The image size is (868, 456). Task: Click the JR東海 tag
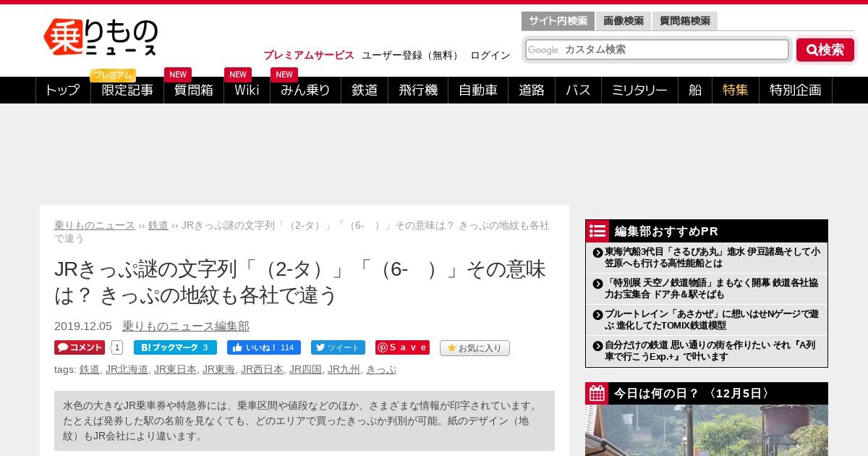pos(218,369)
